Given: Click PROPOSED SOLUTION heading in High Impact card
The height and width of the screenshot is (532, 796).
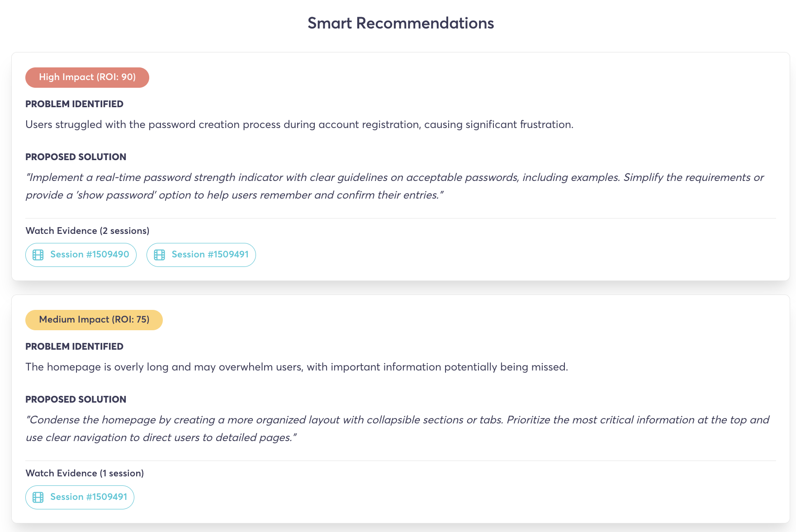Looking at the screenshot, I should (76, 157).
